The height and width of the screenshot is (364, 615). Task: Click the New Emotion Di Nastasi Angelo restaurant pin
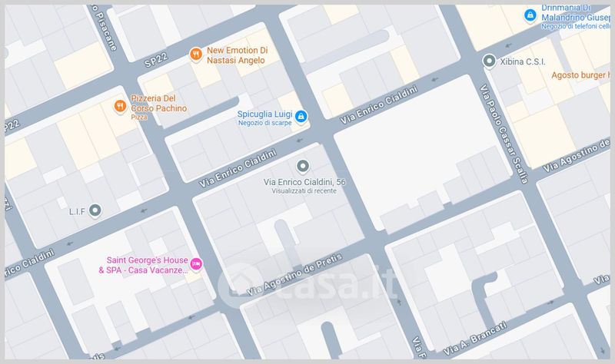tap(196, 55)
